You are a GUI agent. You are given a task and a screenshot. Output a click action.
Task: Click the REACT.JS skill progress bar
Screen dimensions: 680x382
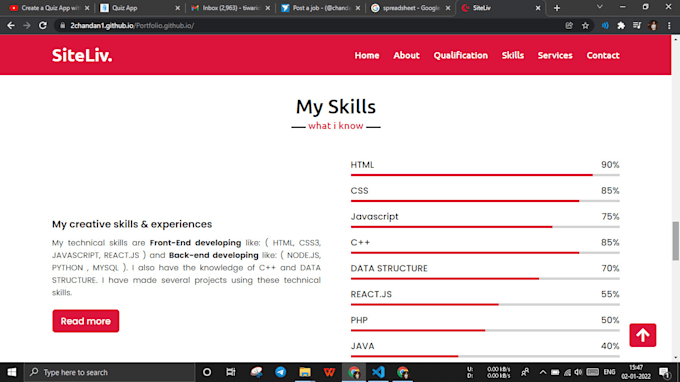tap(485, 304)
